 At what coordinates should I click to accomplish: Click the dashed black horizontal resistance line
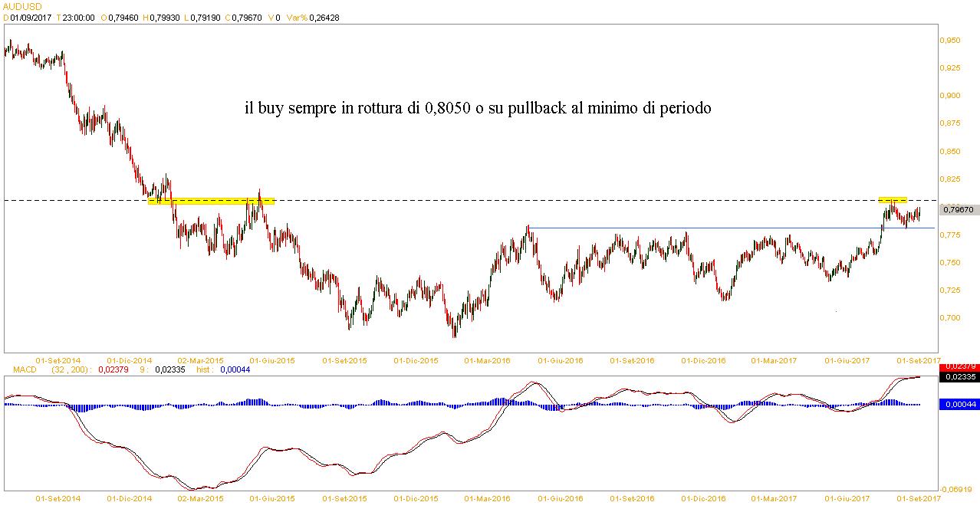click(537, 201)
